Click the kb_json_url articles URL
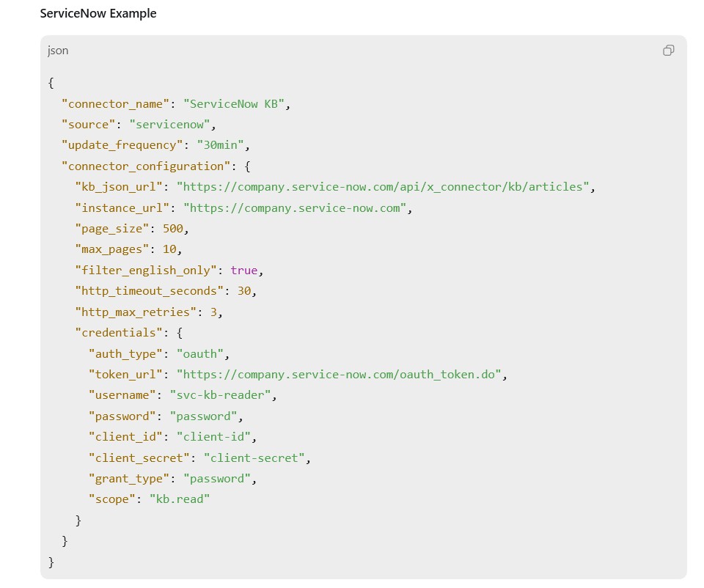The height and width of the screenshot is (588, 704). click(x=383, y=187)
